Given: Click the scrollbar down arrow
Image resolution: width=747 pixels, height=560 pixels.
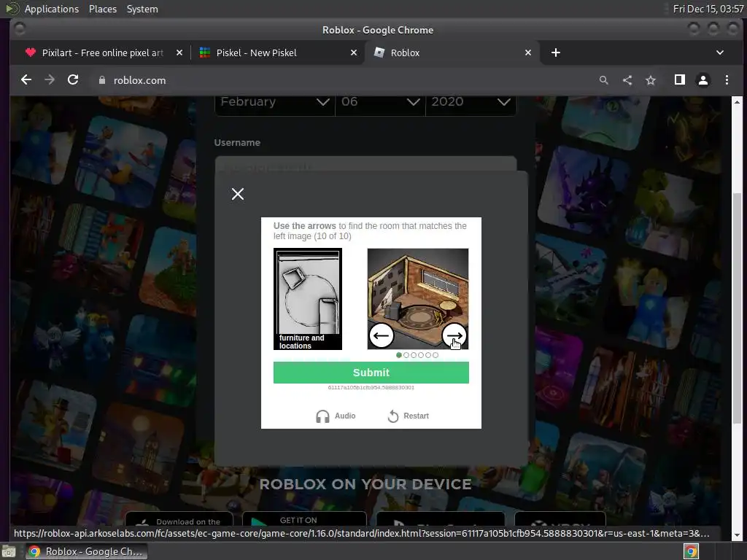Looking at the screenshot, I should click(x=737, y=535).
